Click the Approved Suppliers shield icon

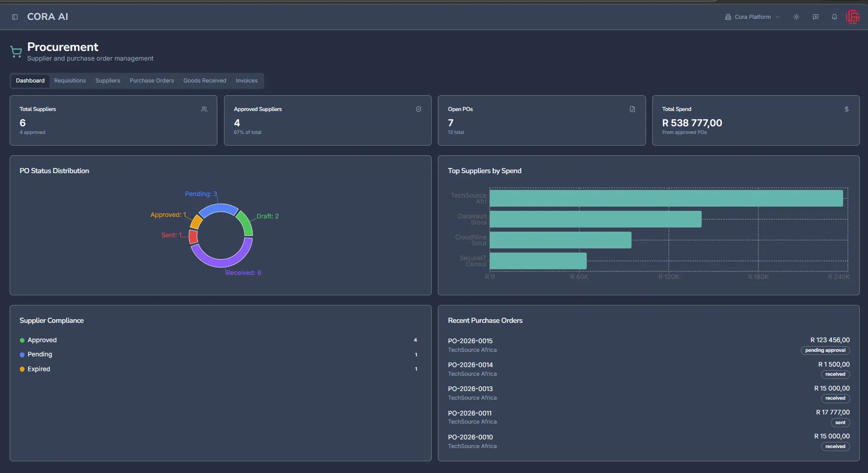[x=418, y=109]
